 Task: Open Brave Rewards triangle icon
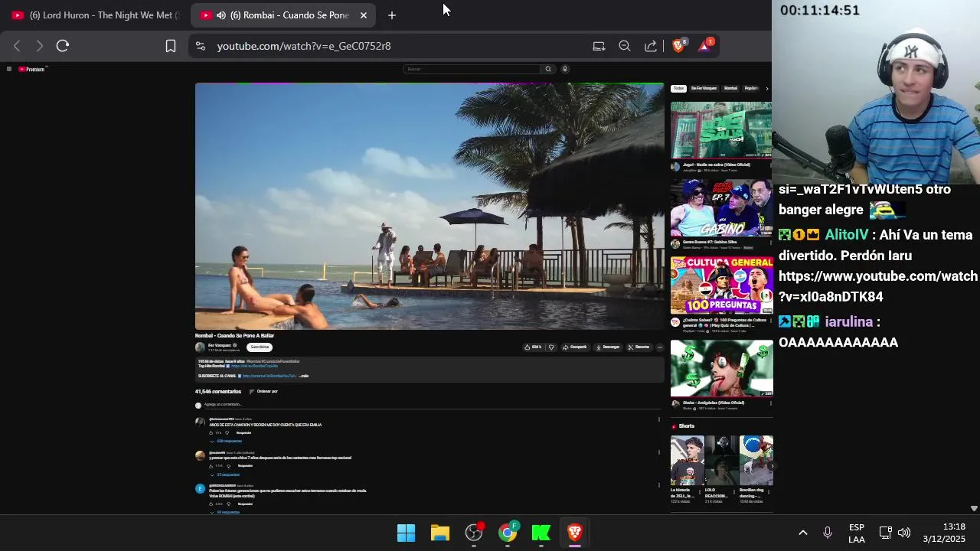pos(705,46)
